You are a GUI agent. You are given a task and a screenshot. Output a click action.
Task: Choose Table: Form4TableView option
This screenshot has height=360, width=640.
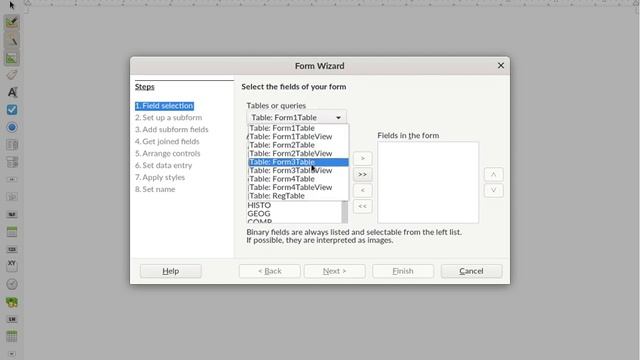coord(298,187)
